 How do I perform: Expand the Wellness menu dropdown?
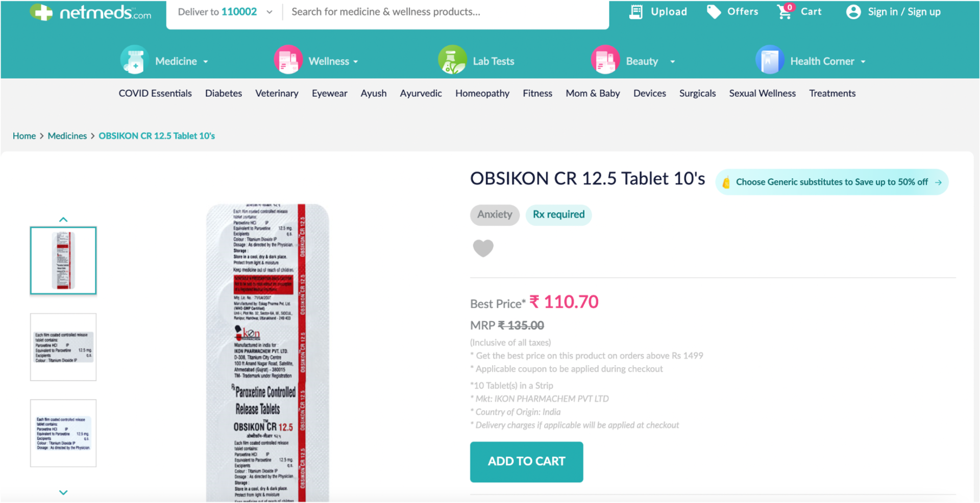pyautogui.click(x=356, y=62)
